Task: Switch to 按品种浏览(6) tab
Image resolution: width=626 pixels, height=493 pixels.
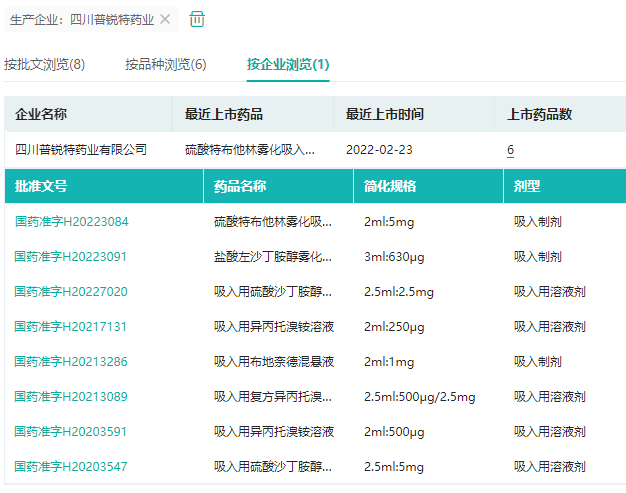Action: pos(166,64)
